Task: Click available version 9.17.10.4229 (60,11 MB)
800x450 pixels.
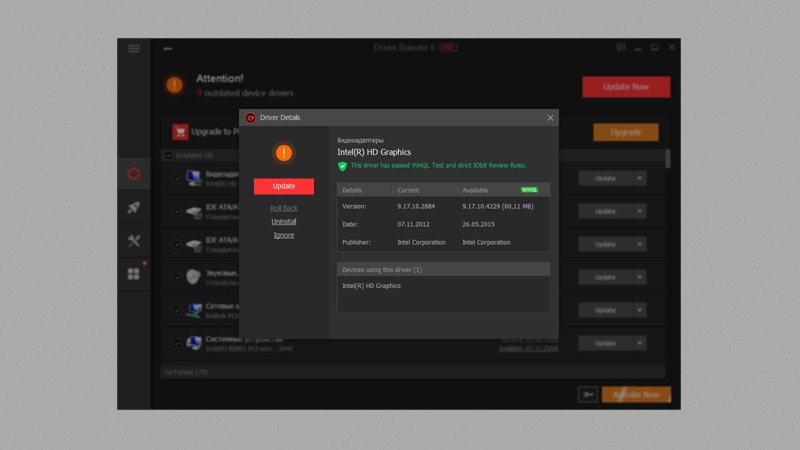Action: [x=498, y=207]
